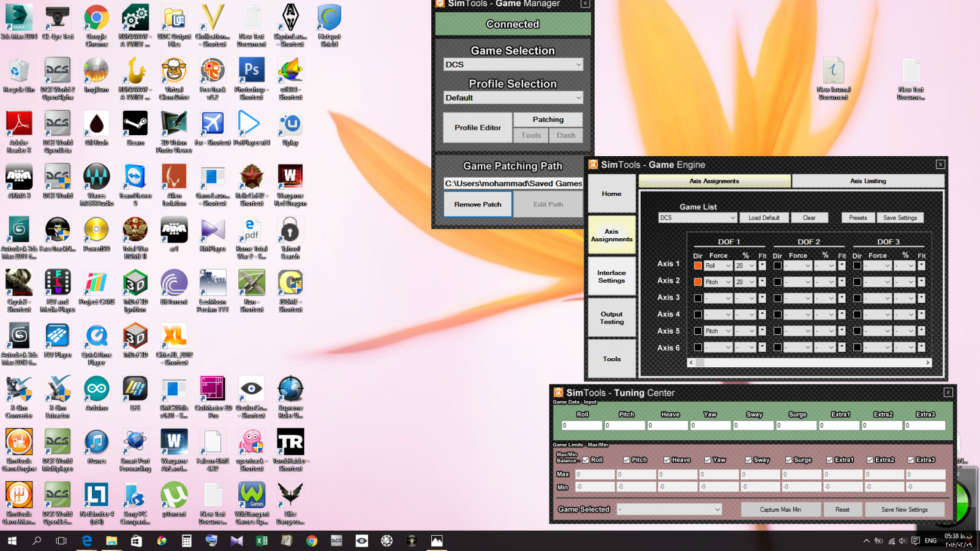Viewport: 980px width, 551px height.
Task: Toggle Axis 1 DOF 1 Dir box
Action: coord(698,266)
